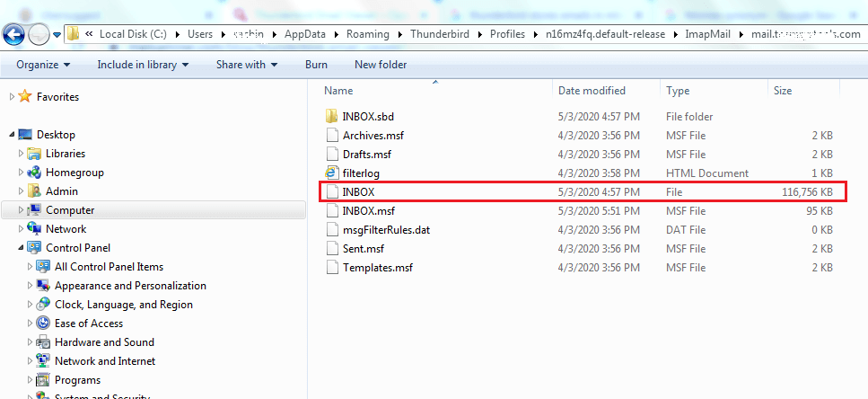Click the Network and Internet icon

tap(43, 360)
